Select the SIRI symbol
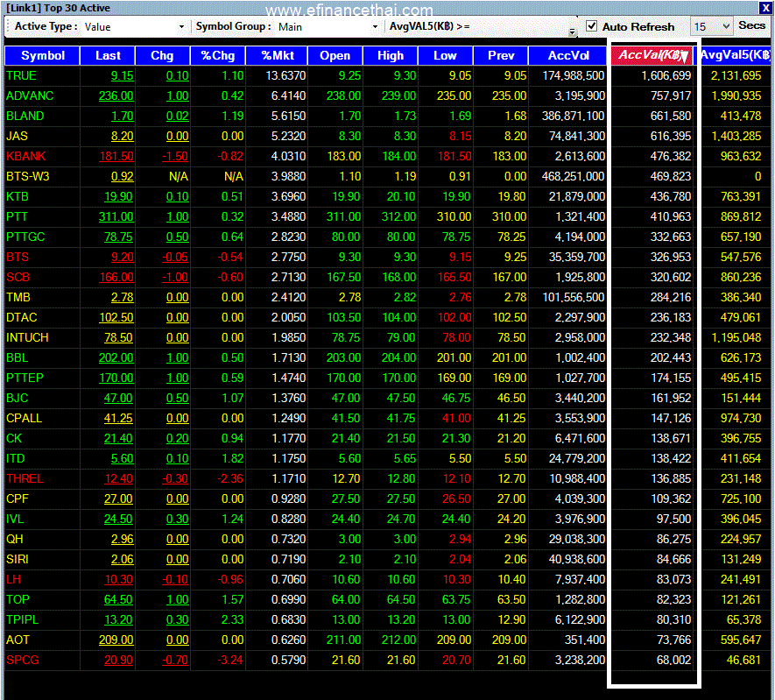The width and height of the screenshot is (775, 700). click(x=18, y=559)
